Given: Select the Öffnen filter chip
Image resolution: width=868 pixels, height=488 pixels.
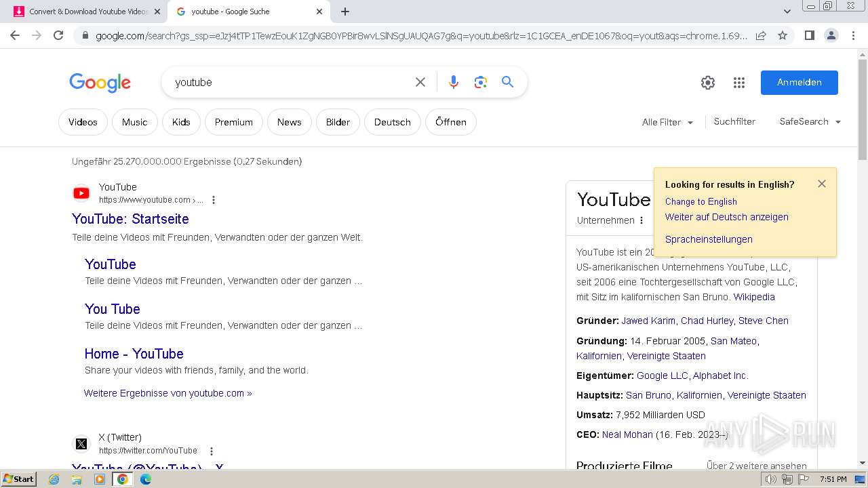Looking at the screenshot, I should point(451,122).
